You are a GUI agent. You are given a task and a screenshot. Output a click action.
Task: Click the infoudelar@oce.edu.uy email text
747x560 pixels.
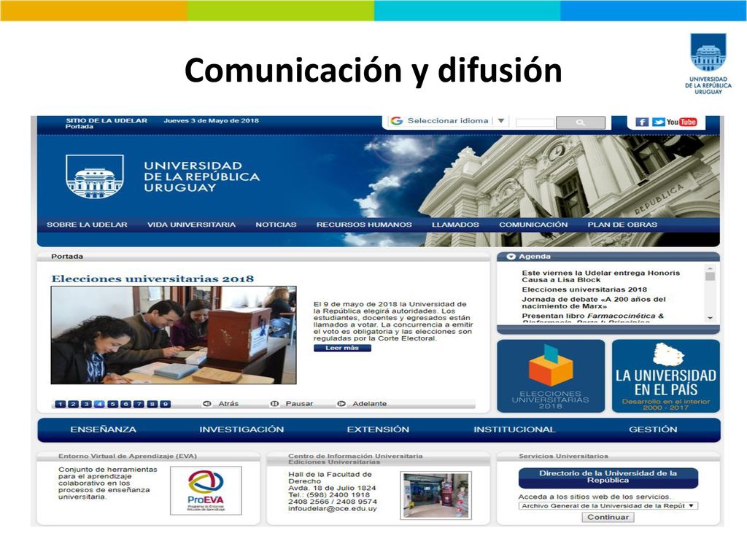(x=333, y=508)
